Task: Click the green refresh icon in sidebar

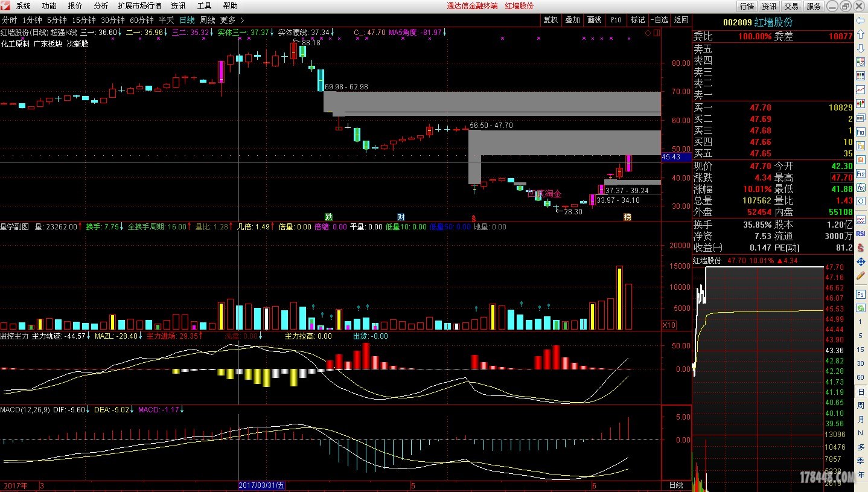Action: point(860,308)
